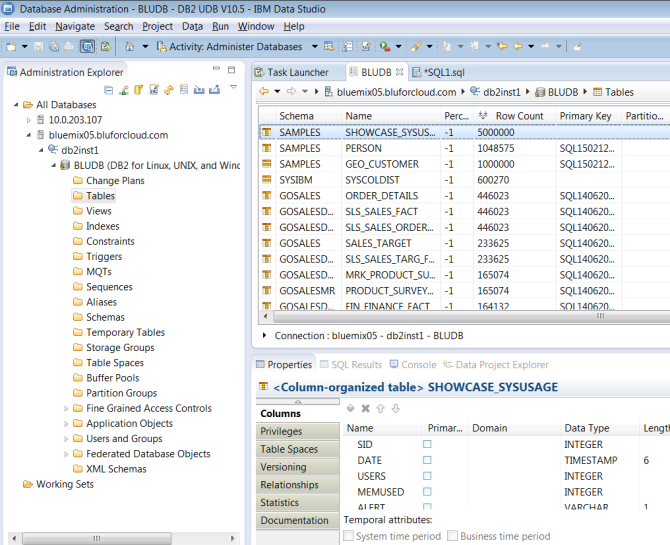Image resolution: width=670 pixels, height=545 pixels.
Task: Open the Versioning properties section
Action: coord(298,467)
